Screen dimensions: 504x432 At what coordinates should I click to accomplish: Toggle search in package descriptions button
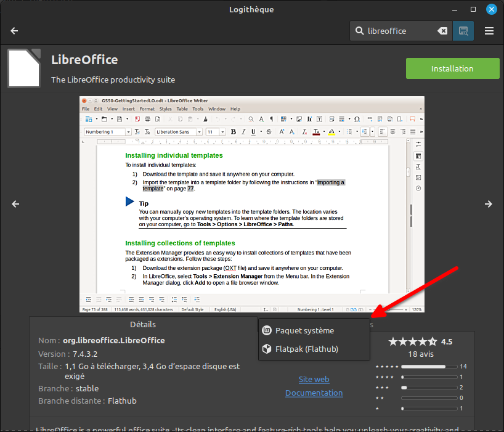coord(463,31)
